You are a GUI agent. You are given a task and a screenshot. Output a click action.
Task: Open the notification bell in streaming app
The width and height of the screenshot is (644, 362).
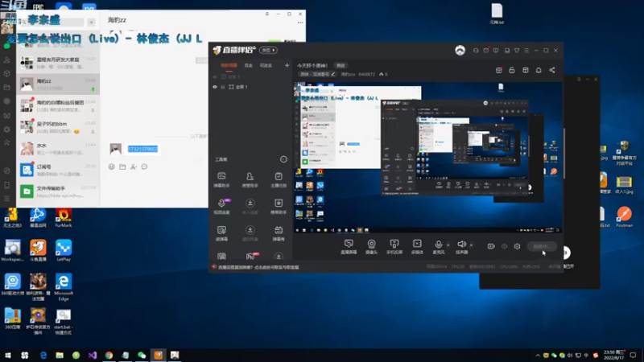[x=539, y=70]
